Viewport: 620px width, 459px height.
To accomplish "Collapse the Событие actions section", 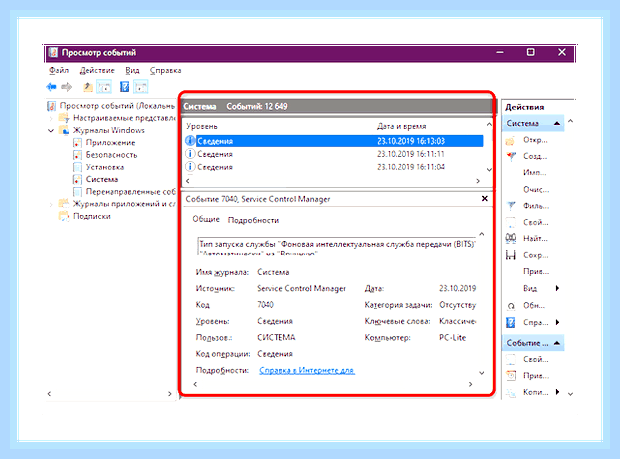I will [557, 343].
